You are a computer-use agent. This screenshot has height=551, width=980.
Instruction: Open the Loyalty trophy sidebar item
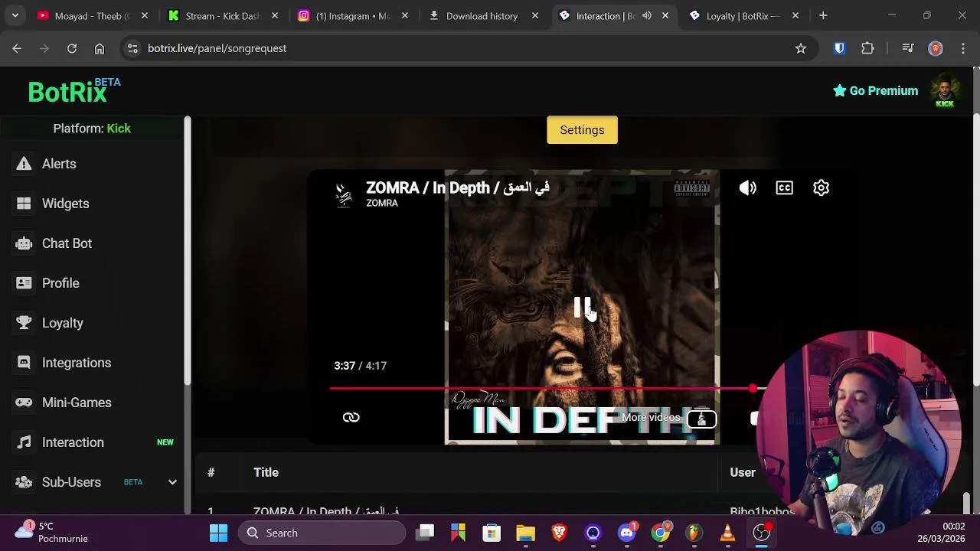[62, 323]
